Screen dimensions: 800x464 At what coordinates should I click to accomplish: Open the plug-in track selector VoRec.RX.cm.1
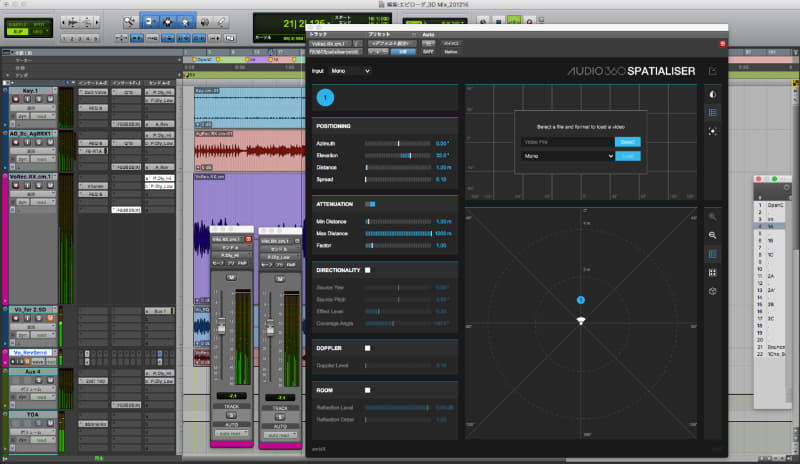[x=331, y=44]
